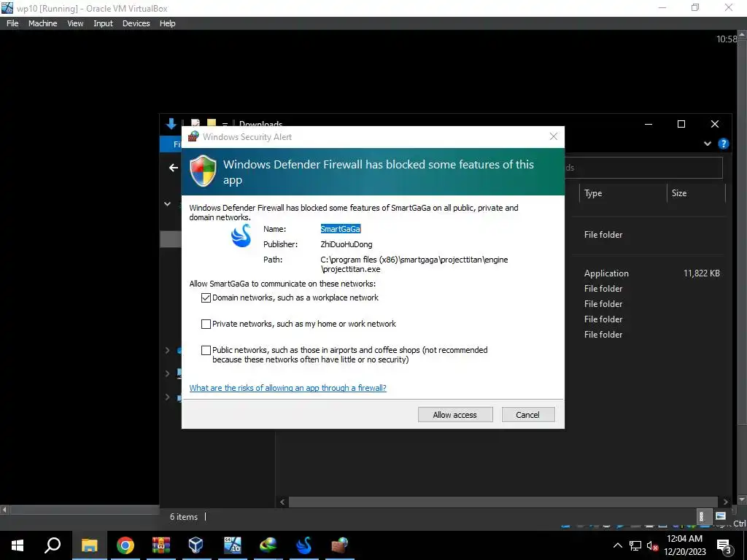Image resolution: width=747 pixels, height=560 pixels.
Task: Cancel the firewall alert dialog
Action: tap(528, 414)
